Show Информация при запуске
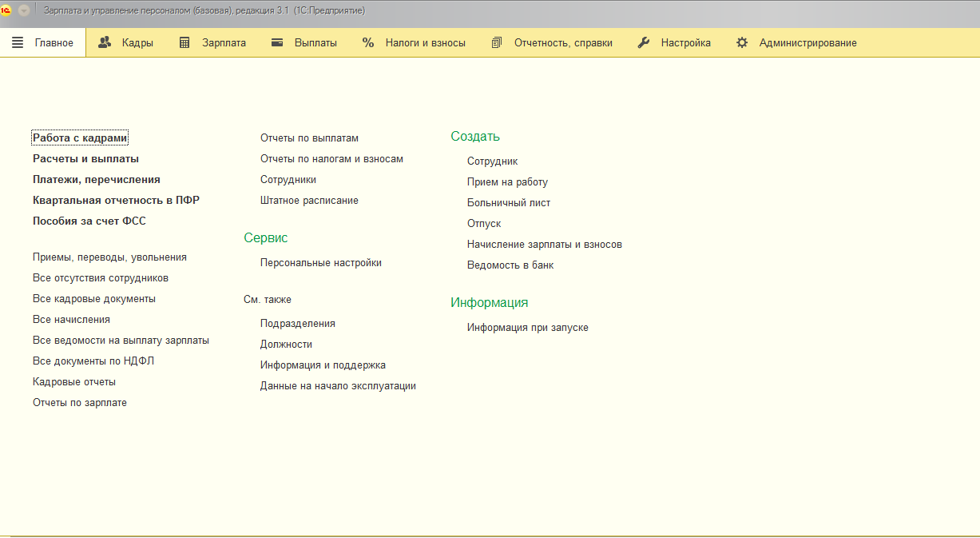This screenshot has width=980, height=538. (x=527, y=328)
